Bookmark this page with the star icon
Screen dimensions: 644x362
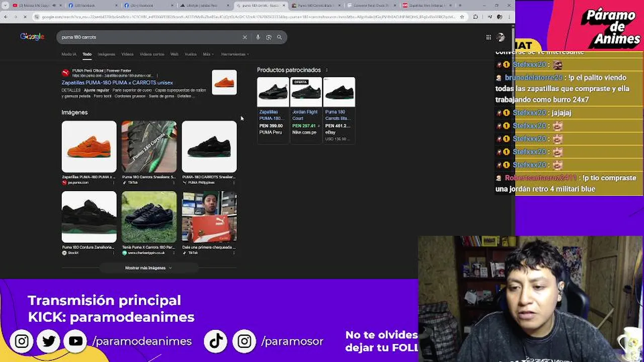pos(462,17)
